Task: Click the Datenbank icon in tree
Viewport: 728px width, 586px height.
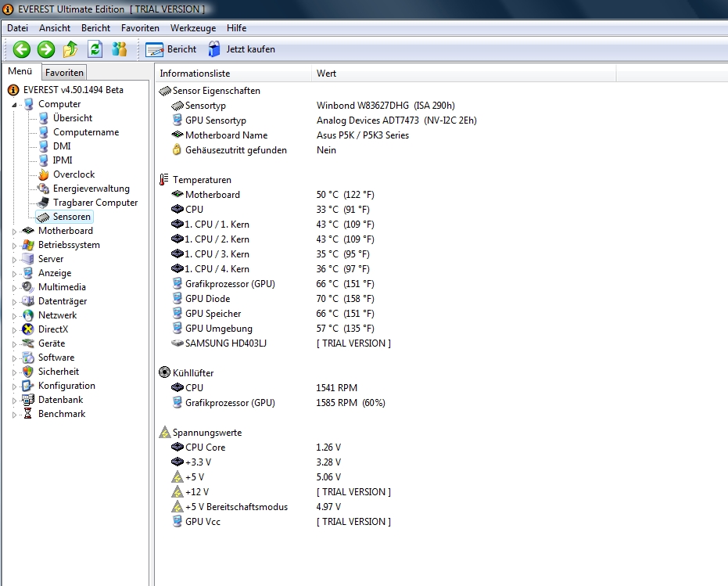Action: [x=28, y=400]
